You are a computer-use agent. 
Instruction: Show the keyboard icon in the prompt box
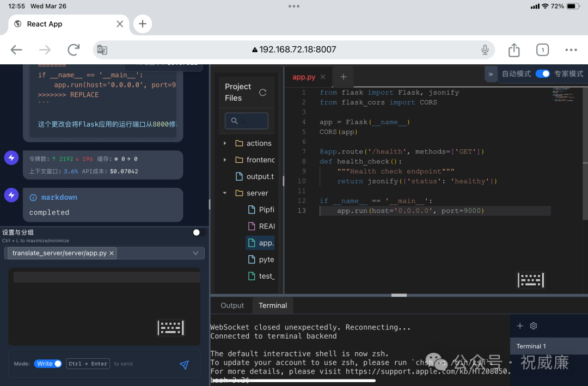(x=170, y=328)
